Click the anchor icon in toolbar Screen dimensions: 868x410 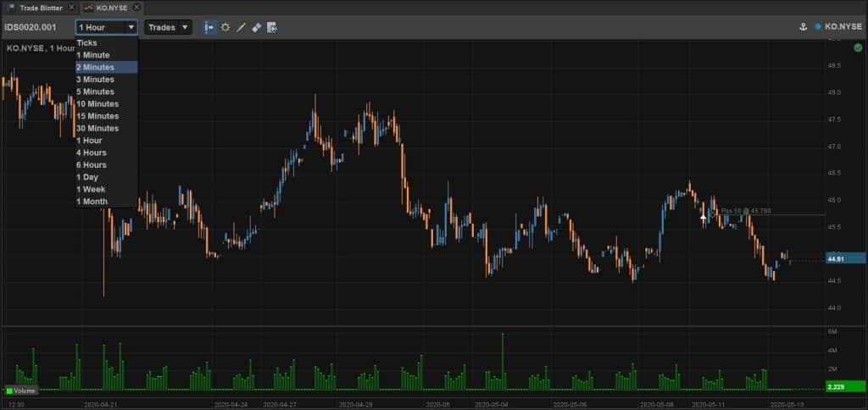(x=803, y=26)
